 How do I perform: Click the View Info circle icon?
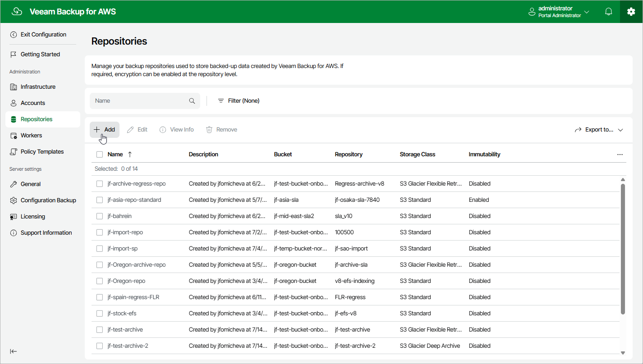(163, 130)
